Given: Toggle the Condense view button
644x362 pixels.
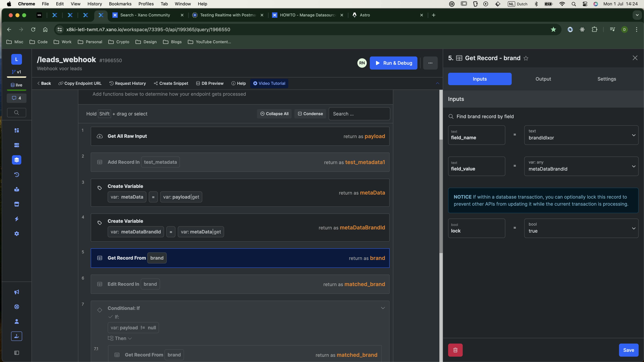Looking at the screenshot, I should coord(310,114).
